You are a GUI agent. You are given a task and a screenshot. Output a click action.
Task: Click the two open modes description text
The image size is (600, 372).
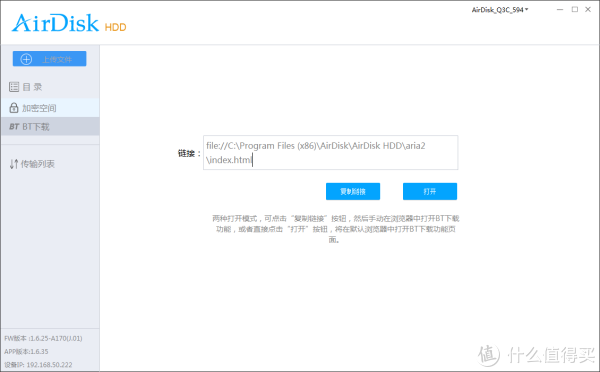pos(336,229)
